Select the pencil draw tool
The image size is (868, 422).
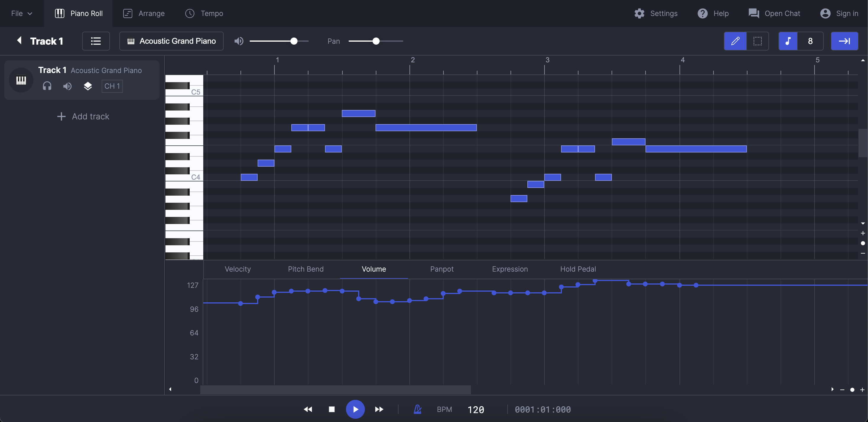[x=735, y=41]
